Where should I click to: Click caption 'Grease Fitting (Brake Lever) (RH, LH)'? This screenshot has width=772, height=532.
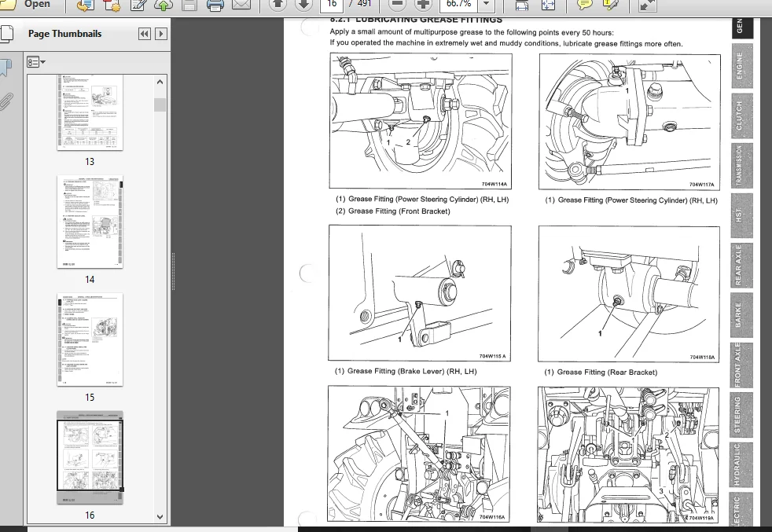point(412,371)
